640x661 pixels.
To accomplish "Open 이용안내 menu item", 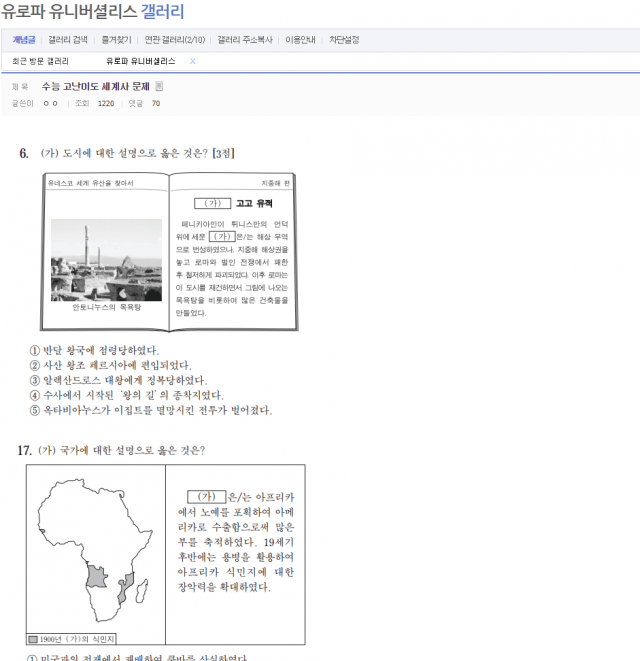I will point(300,40).
